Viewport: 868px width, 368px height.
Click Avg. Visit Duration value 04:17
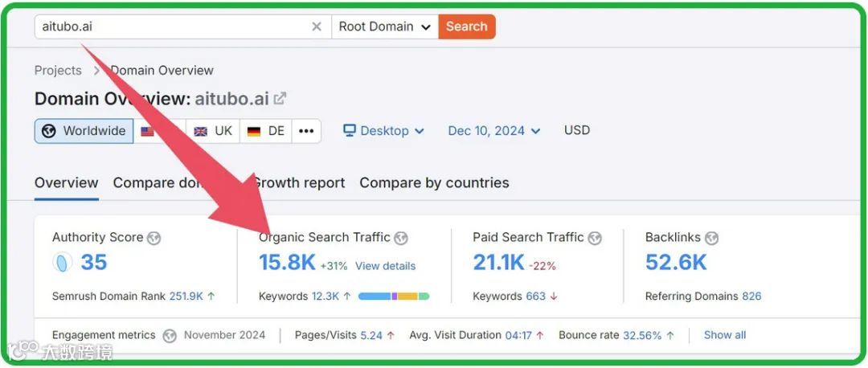[x=518, y=335]
